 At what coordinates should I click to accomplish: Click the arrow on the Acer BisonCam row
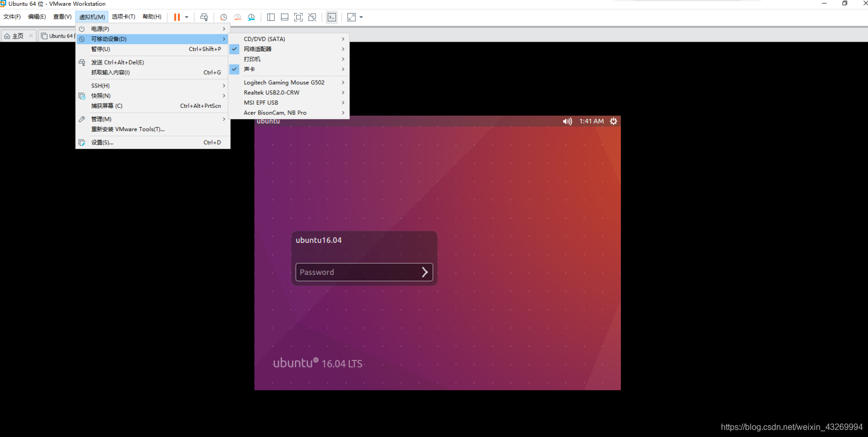pyautogui.click(x=343, y=113)
